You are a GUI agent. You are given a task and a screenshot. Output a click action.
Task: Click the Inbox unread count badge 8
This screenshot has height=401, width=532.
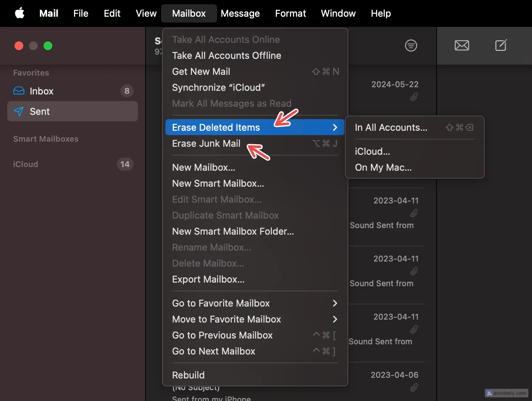[127, 91]
